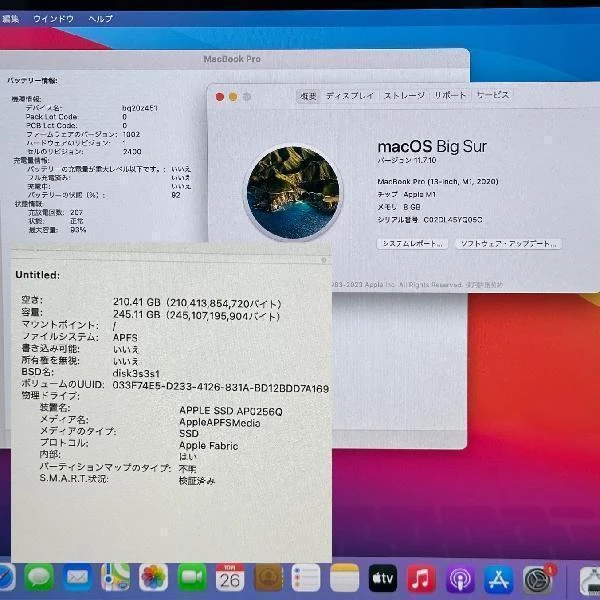Launch Podcasts from the Dock
The height and width of the screenshot is (600, 600).
(460, 579)
